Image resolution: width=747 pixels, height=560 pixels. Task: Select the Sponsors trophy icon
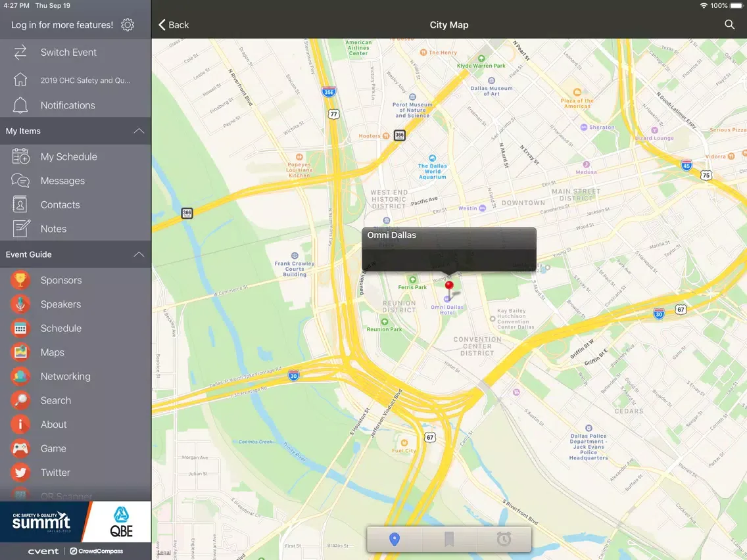pyautogui.click(x=20, y=280)
